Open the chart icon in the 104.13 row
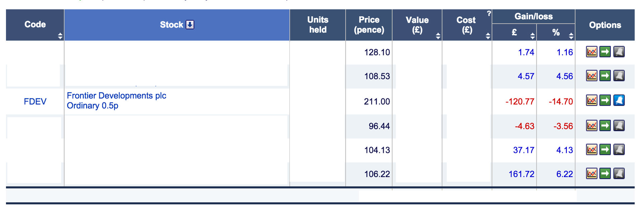Viewport: 644px width, 211px height. (592, 150)
